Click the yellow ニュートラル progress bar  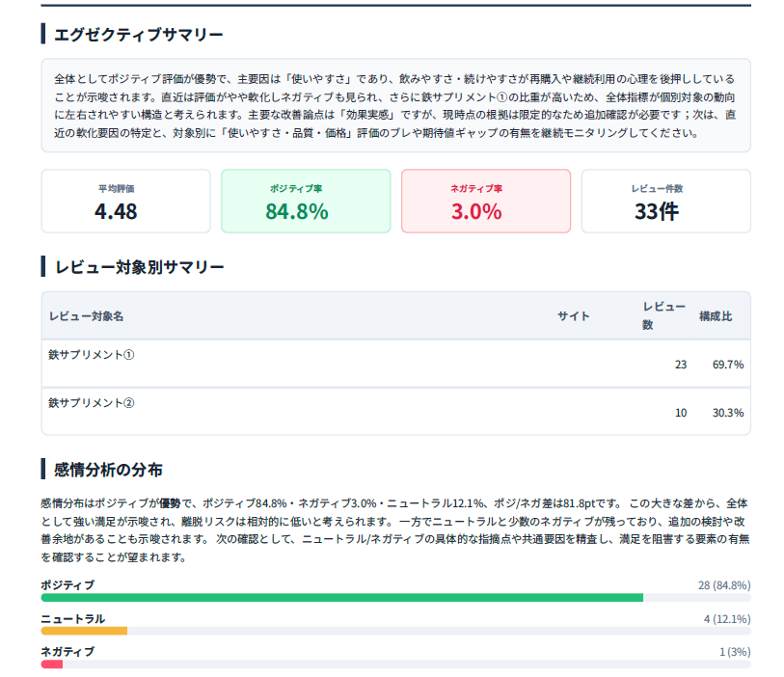pos(84,631)
